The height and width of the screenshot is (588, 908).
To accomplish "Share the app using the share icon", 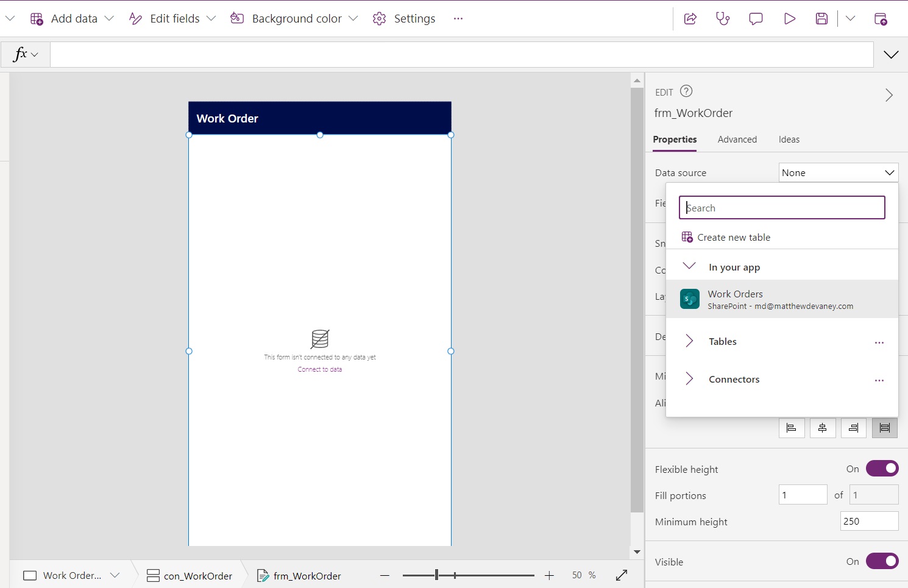I will tap(690, 19).
